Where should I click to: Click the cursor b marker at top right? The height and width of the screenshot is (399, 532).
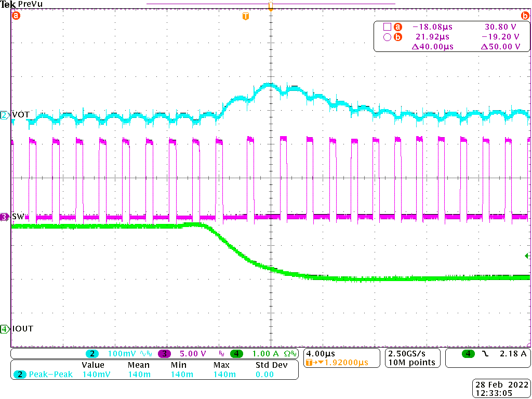[525, 16]
